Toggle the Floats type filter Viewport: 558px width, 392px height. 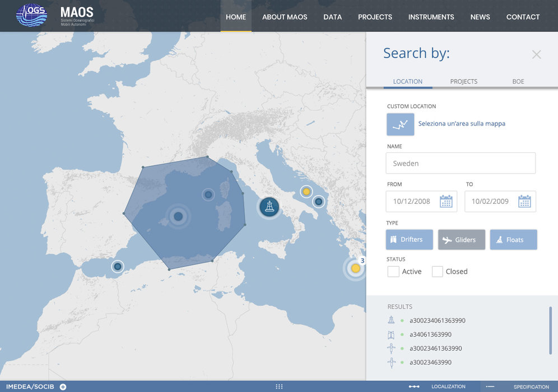(x=513, y=240)
